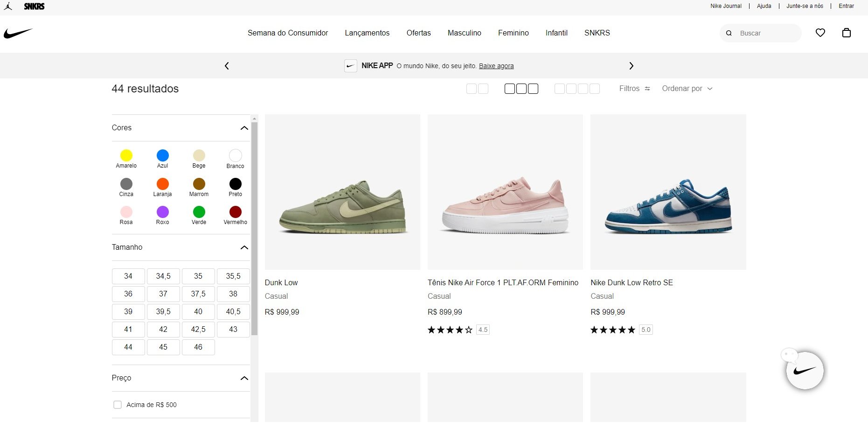Filter by Rosa color swatch

click(x=126, y=212)
